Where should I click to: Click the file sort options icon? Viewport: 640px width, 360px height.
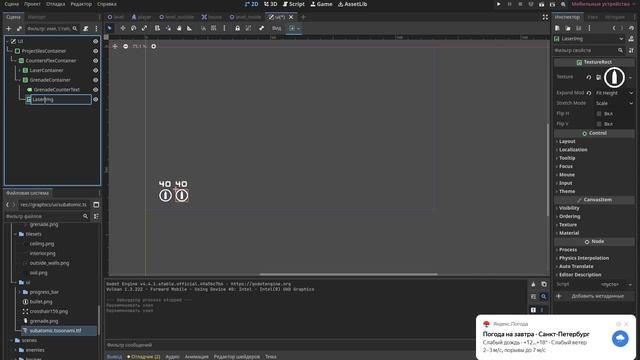click(x=96, y=216)
